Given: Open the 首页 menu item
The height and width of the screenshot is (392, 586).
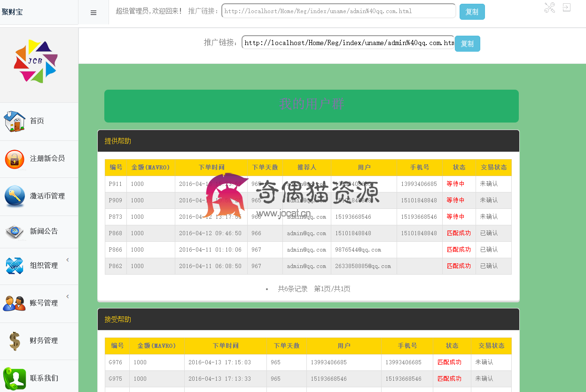Looking at the screenshot, I should [37, 121].
